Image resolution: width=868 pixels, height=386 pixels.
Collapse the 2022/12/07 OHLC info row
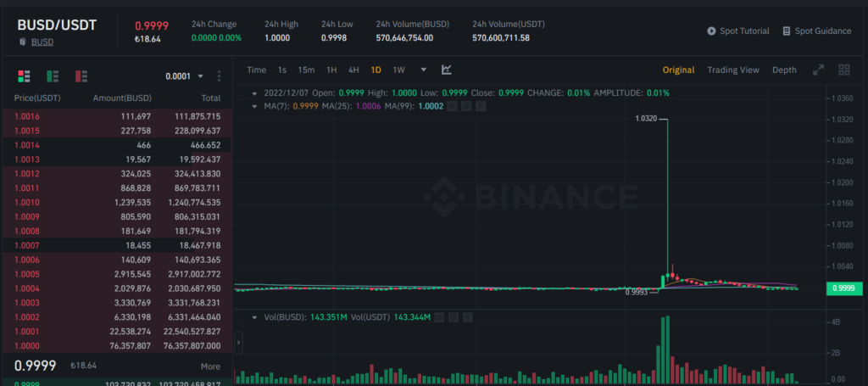(x=254, y=93)
